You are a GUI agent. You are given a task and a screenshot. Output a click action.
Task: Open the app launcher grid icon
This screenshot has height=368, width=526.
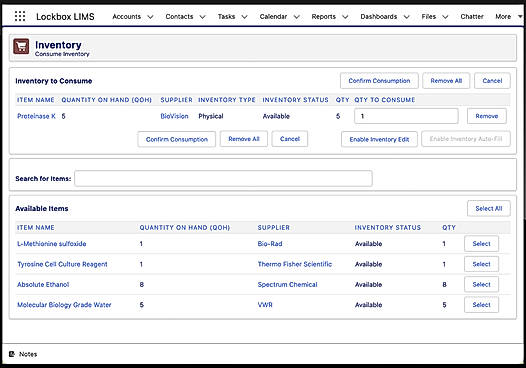point(20,16)
